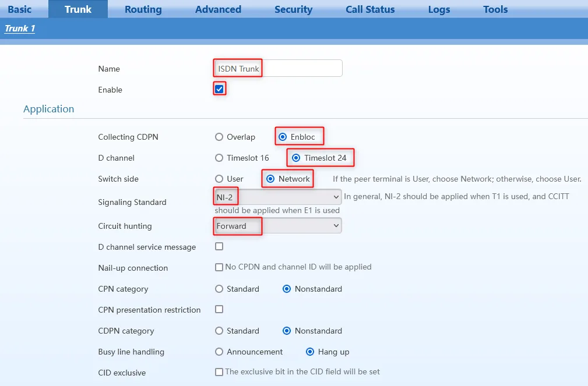588x386 pixels.
Task: Choose Announcement for Busy line handling
Action: 219,352
